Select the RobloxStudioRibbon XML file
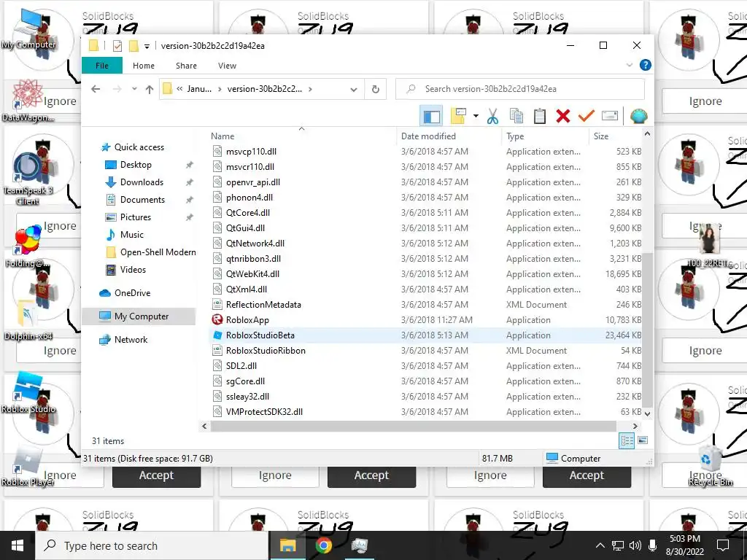This screenshot has height=560, width=747. click(x=266, y=351)
